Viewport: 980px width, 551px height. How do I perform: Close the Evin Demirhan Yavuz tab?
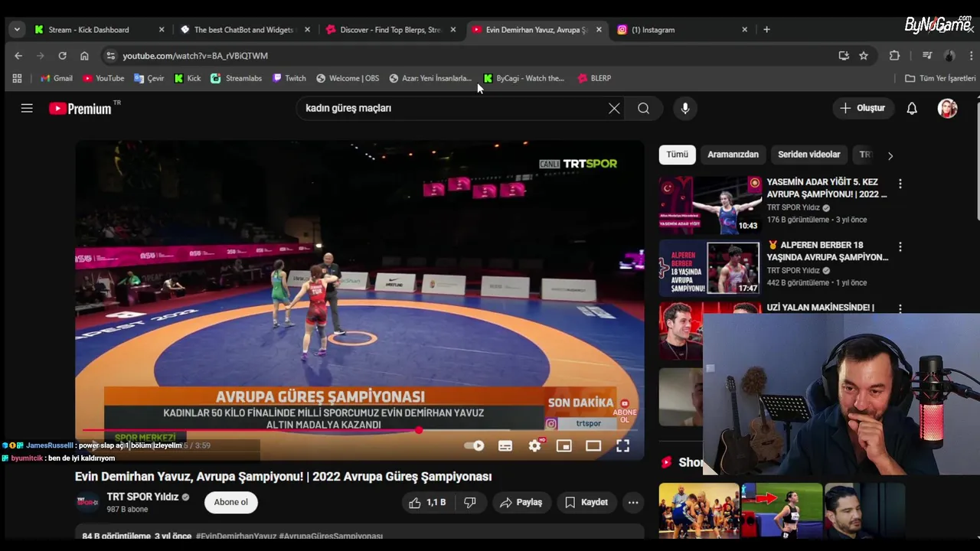click(x=599, y=30)
